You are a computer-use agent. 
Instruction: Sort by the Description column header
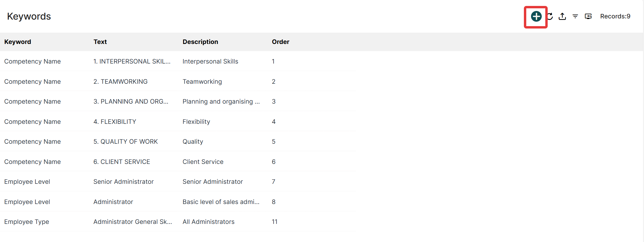(200, 42)
